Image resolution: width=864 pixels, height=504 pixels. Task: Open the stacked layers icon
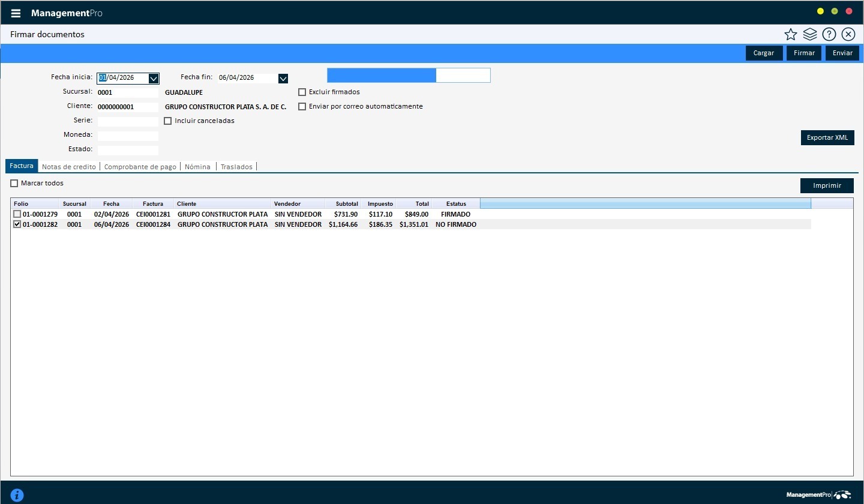(x=810, y=34)
